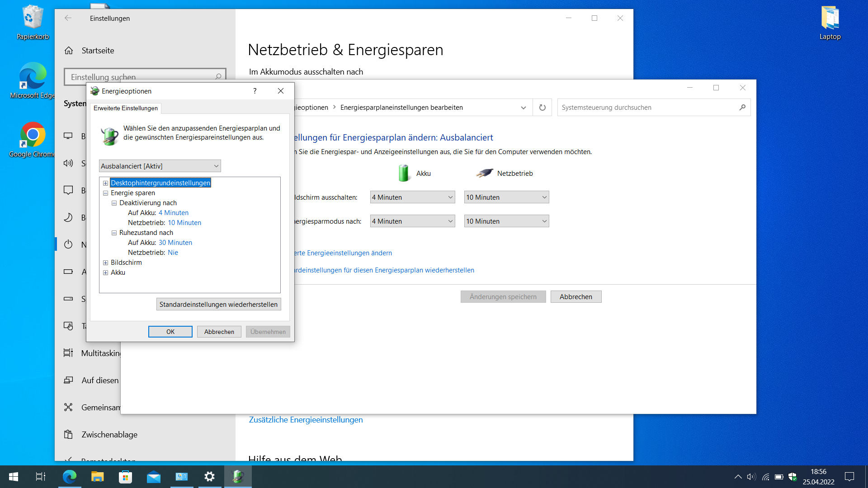
Task: Click the refresh icon in Systemsteuerung address bar
Action: coord(542,108)
